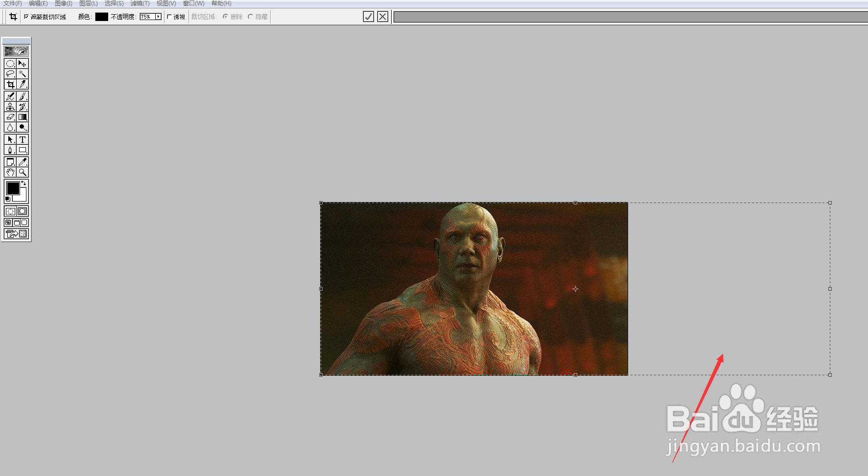The width and height of the screenshot is (868, 476).
Task: Open the 视图(V) menu
Action: pyautogui.click(x=166, y=3)
